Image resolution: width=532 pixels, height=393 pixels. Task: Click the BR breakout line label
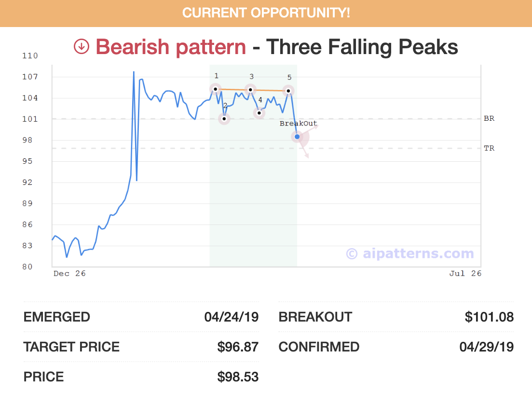(489, 118)
